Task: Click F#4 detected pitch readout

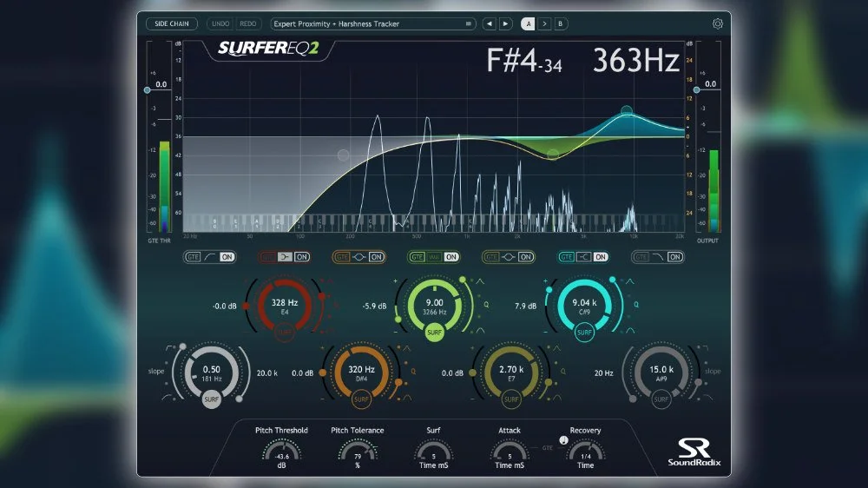Action: [x=523, y=61]
